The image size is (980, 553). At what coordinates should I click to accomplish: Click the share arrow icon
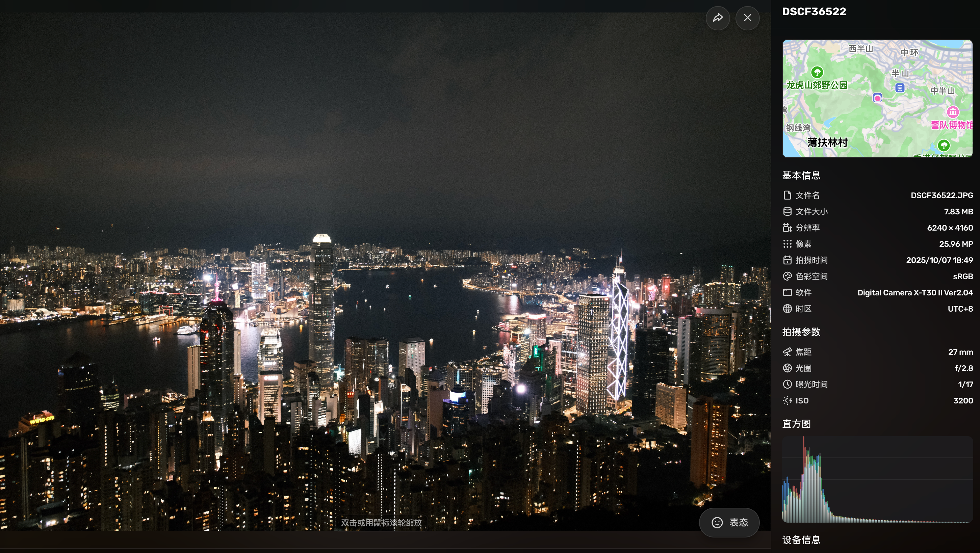[718, 18]
